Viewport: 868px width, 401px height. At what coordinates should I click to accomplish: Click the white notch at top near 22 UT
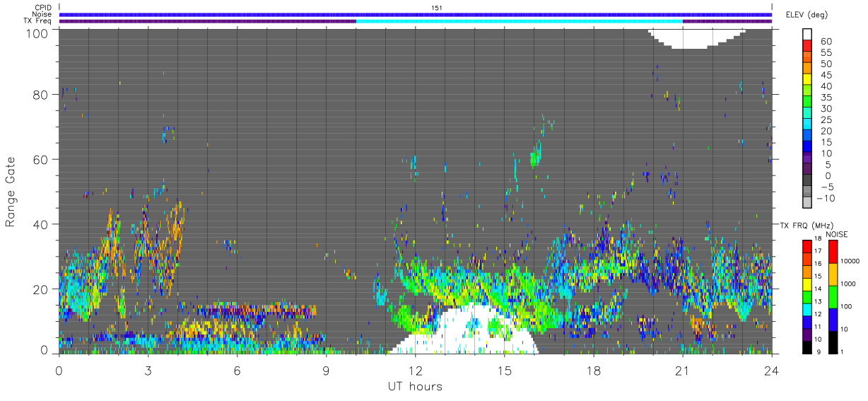697,39
